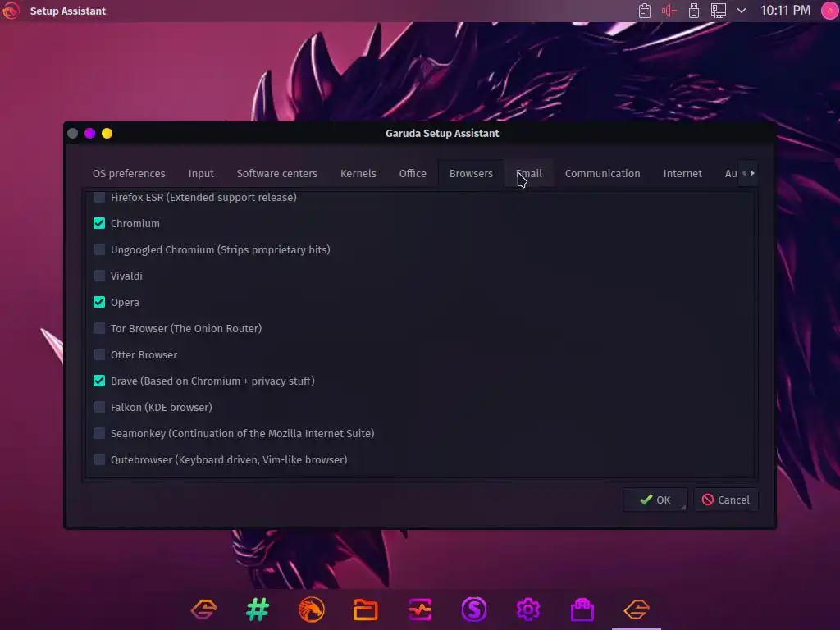Check the Otter Browser checkbox
The width and height of the screenshot is (840, 630).
(99, 354)
